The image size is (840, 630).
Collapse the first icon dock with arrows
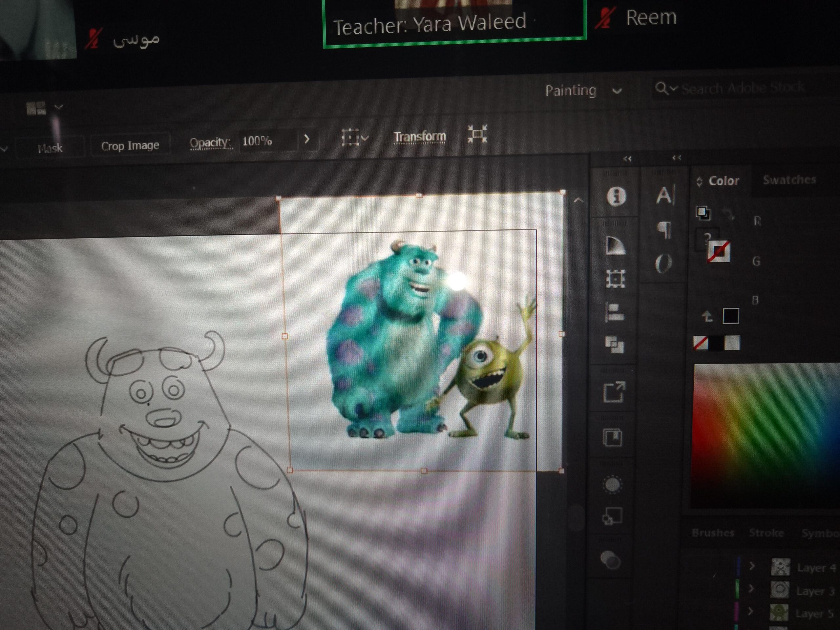627,159
